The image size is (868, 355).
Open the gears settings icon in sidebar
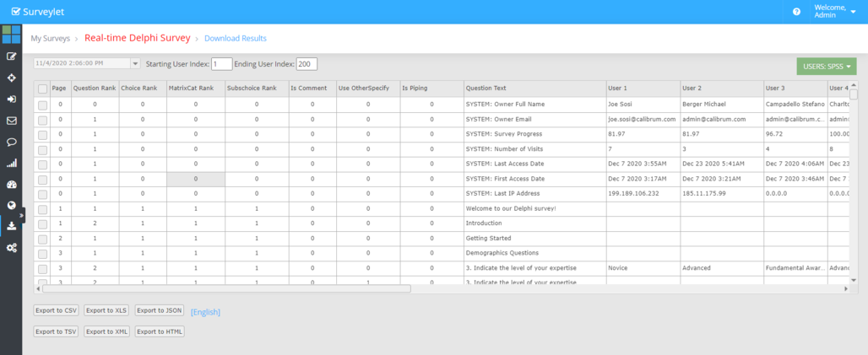(11, 247)
